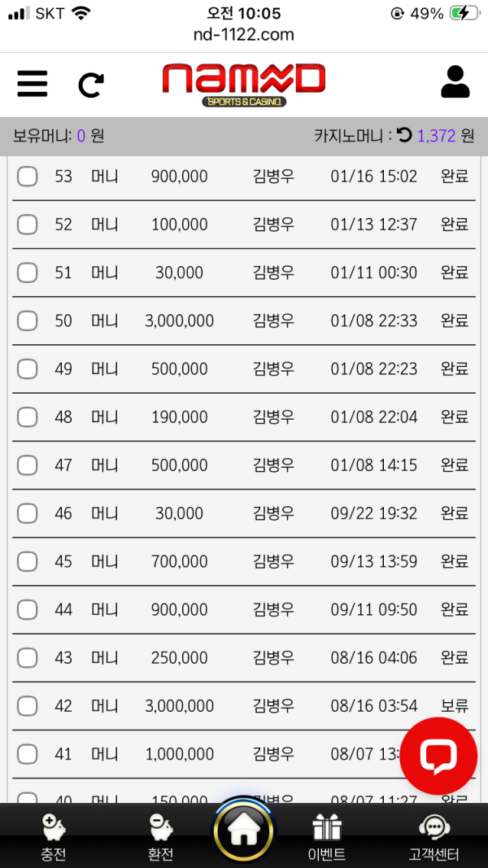Open the user profile icon
The height and width of the screenshot is (868, 488).
coord(455,82)
